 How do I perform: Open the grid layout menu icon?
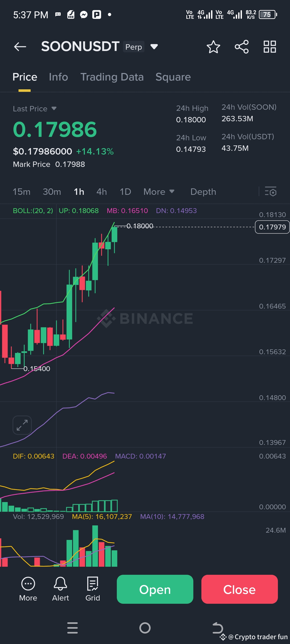tap(270, 47)
